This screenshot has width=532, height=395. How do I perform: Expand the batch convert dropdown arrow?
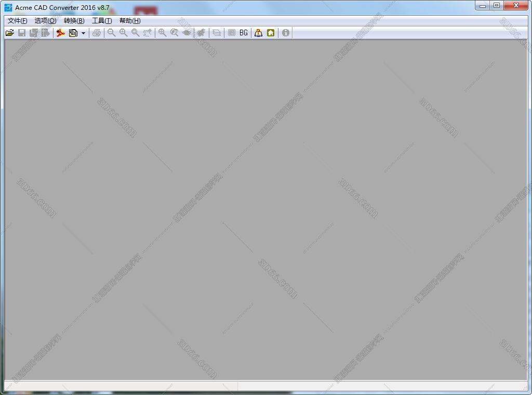[83, 33]
